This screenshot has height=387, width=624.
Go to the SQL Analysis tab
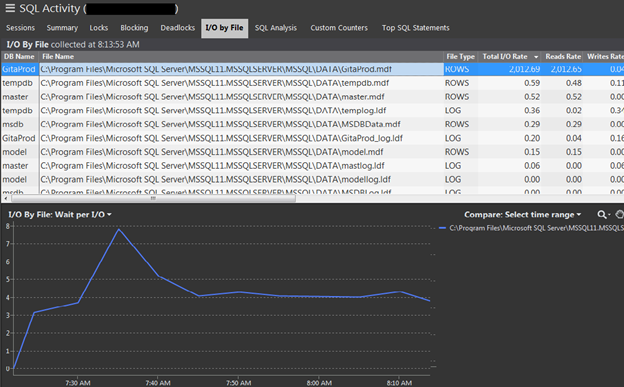pyautogui.click(x=276, y=28)
